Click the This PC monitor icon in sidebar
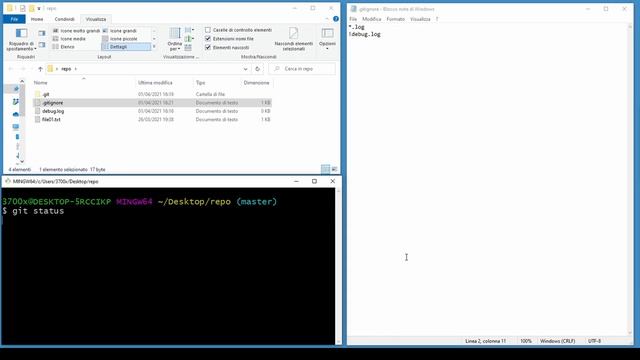Image resolution: width=640 pixels, height=360 pixels. tap(16, 127)
